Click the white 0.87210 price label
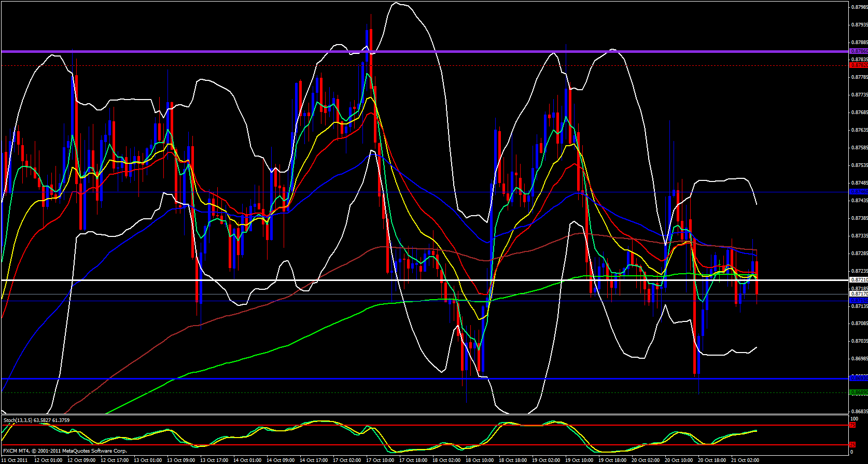 click(x=858, y=280)
